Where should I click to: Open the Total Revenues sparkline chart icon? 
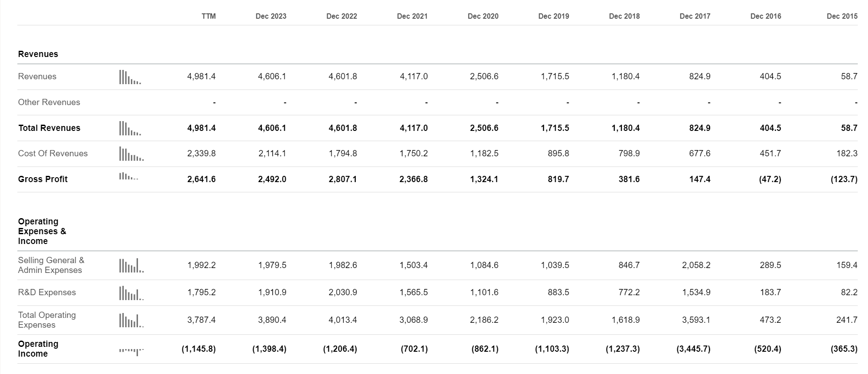point(130,128)
